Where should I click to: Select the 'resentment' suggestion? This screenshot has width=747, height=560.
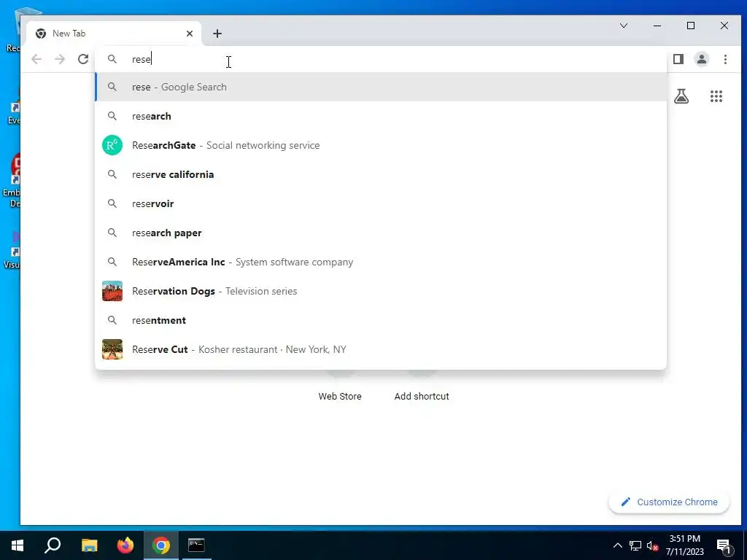[381, 320]
